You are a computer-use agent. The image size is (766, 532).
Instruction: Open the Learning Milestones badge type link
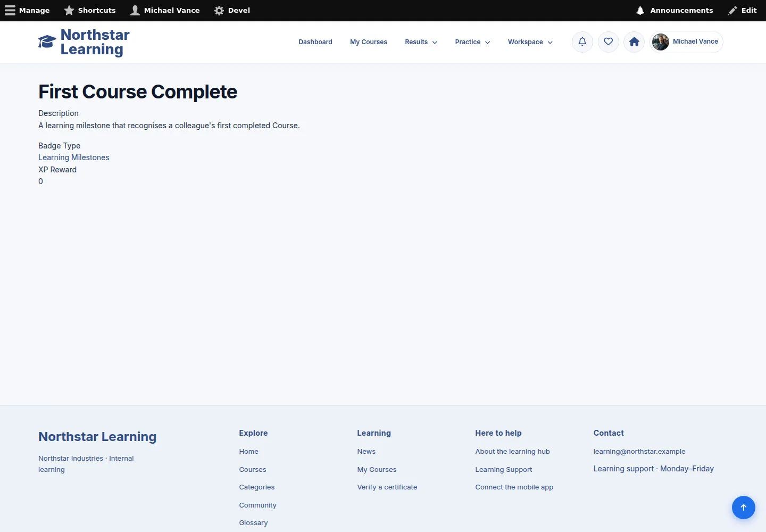tap(74, 157)
